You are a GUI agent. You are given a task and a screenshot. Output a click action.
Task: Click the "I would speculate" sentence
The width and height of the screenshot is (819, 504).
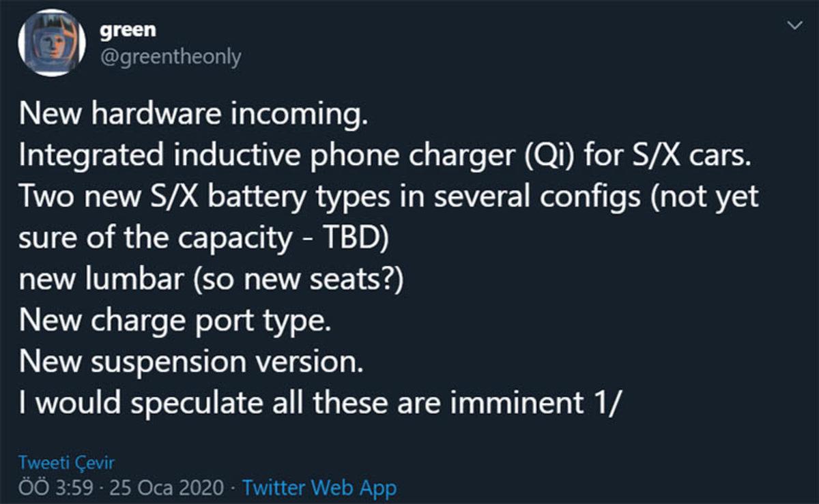(x=126, y=402)
